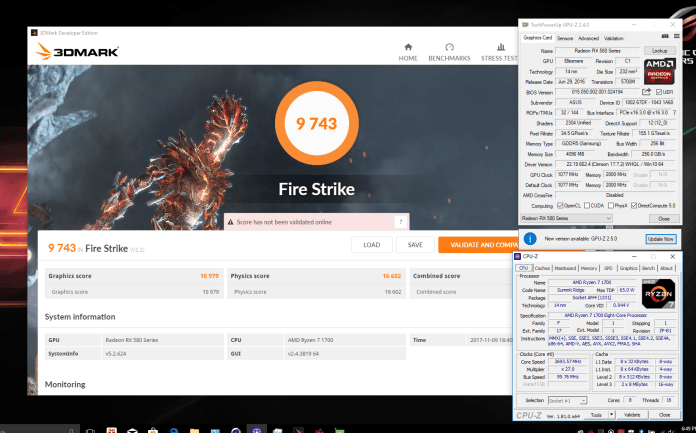The width and height of the screenshot is (696, 433).
Task: Open the SPD tab in CPU-Z
Action: tap(608, 268)
